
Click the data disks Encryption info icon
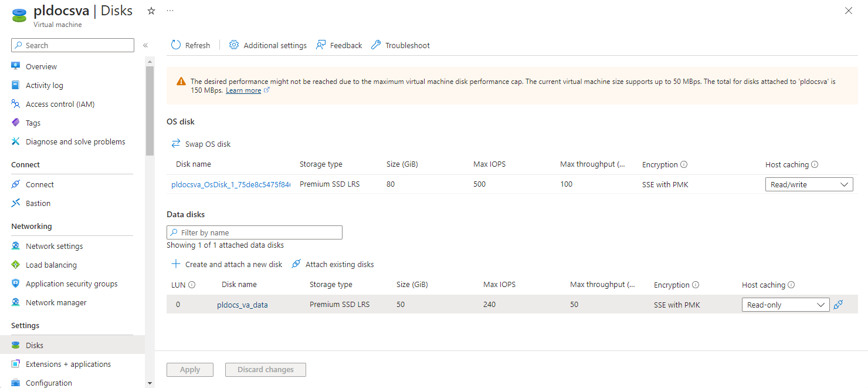(696, 285)
